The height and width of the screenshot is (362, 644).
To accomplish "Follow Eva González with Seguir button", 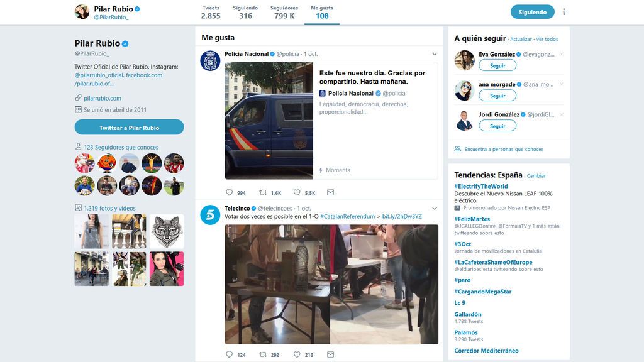I will (497, 65).
